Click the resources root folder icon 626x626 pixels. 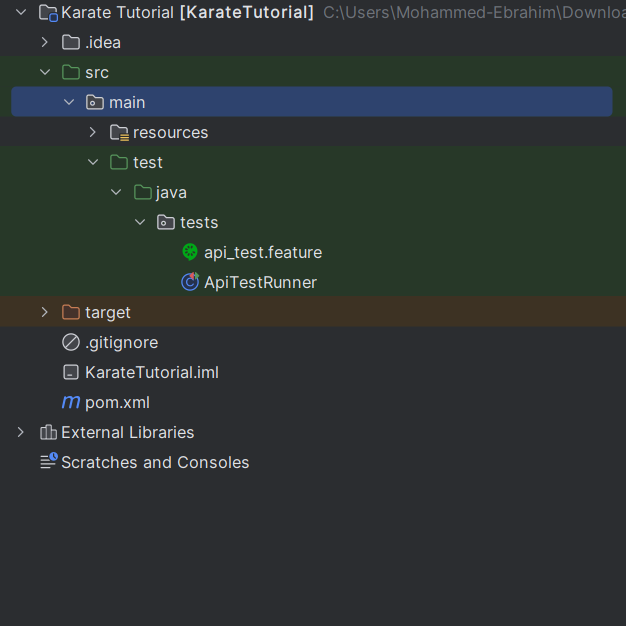[x=119, y=133]
